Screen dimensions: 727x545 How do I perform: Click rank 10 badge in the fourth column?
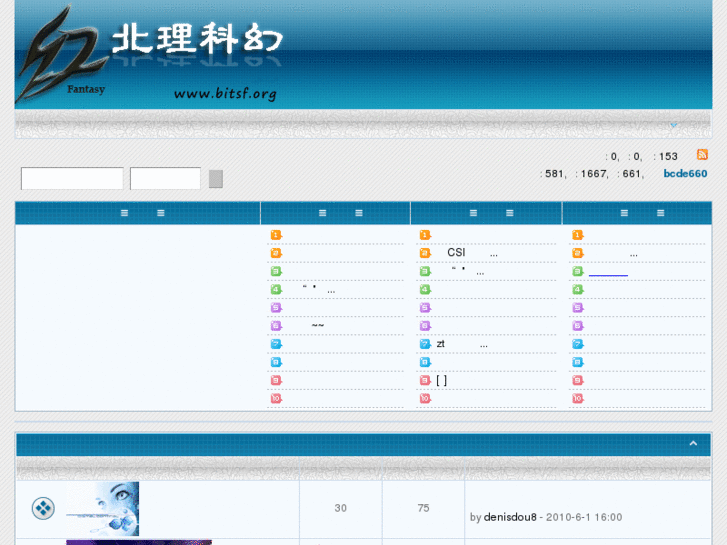point(577,398)
